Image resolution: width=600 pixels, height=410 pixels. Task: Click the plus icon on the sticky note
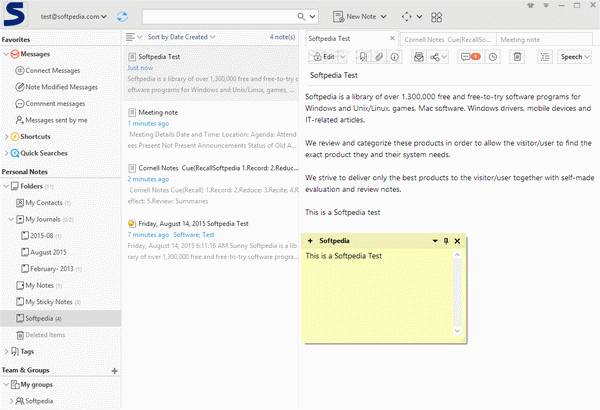310,241
